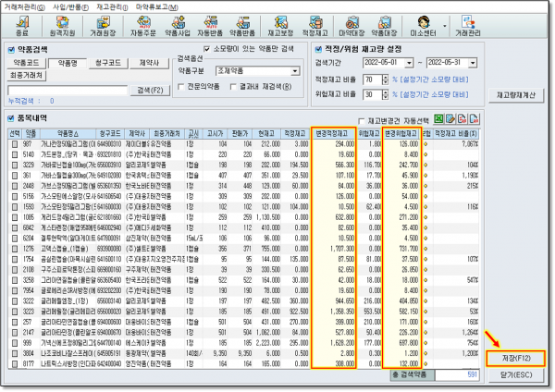
Task: Toggle 소모량이 있는 약품만 검색 checkbox
Action: 208,49
